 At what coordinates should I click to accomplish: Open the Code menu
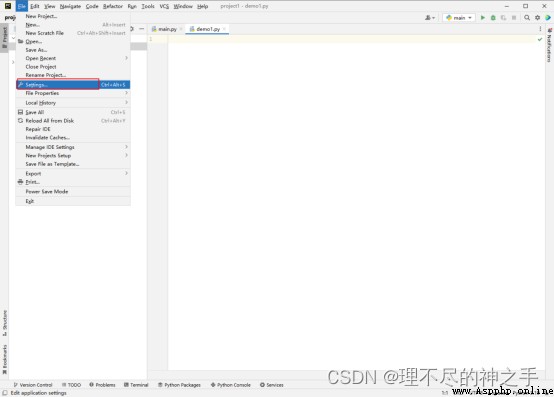pos(92,6)
